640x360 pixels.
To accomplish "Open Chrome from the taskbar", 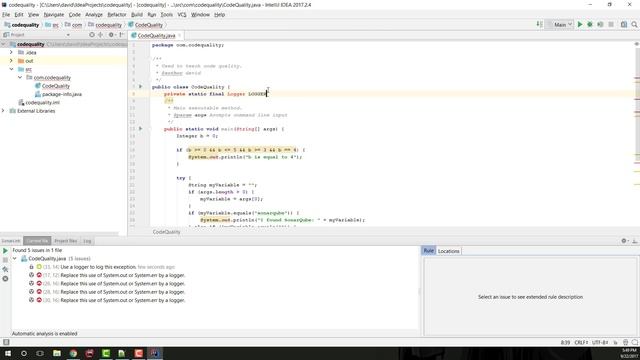I will (x=73, y=353).
